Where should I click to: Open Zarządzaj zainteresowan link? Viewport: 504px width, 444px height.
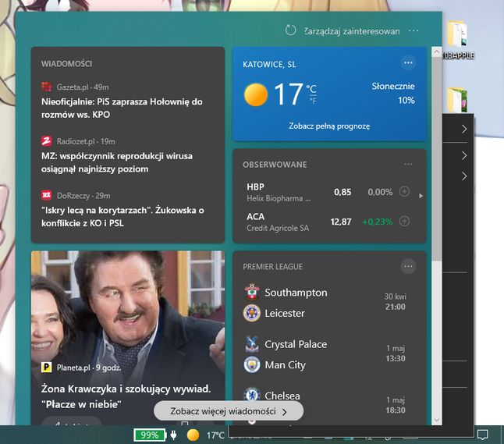tap(352, 31)
